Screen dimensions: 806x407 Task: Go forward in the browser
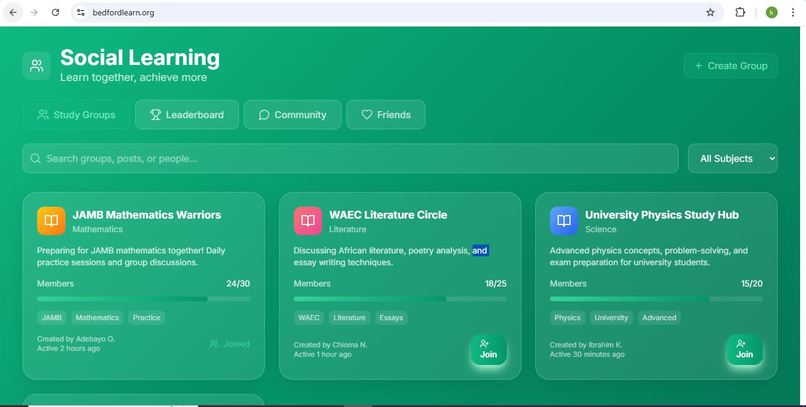click(x=34, y=12)
